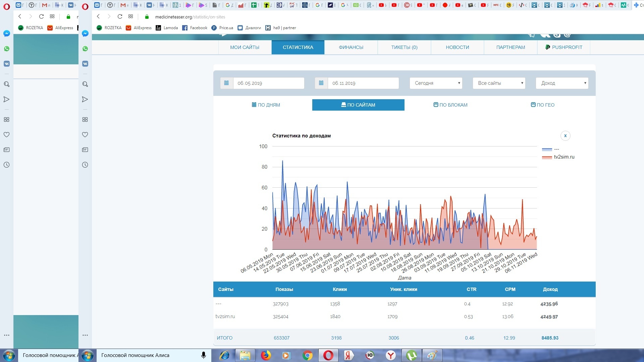Click Alisa voice assistant microphone icon
This screenshot has height=362, width=644.
[x=203, y=355]
